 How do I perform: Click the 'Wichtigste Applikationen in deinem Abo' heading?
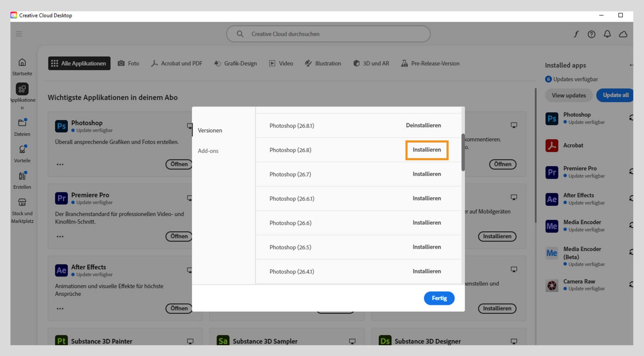(113, 98)
